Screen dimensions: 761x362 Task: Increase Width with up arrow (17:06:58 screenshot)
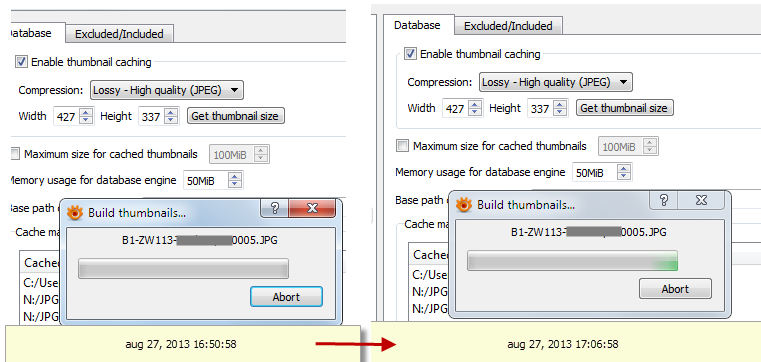coord(476,104)
